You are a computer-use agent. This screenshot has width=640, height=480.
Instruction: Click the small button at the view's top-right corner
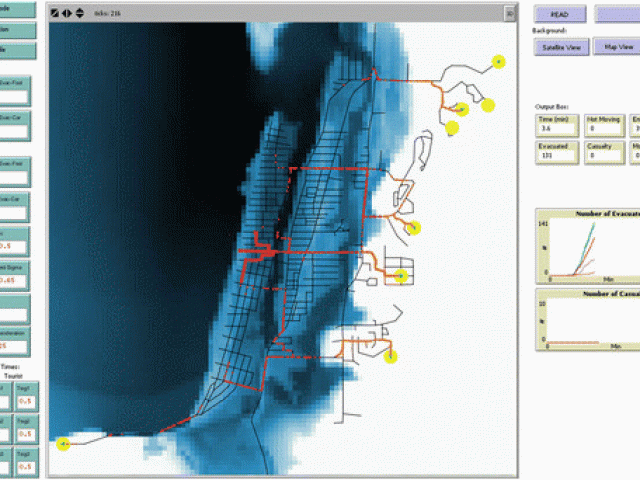[x=510, y=14]
